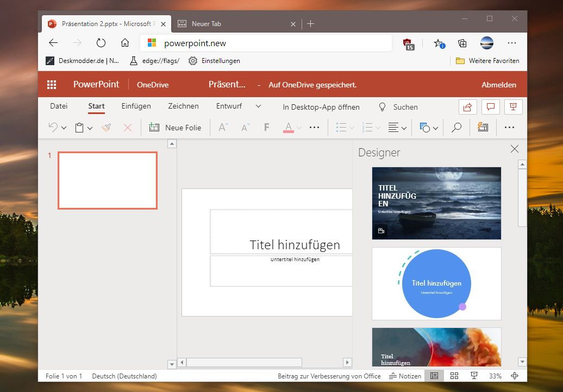Open the Comments speech bubble

(491, 107)
